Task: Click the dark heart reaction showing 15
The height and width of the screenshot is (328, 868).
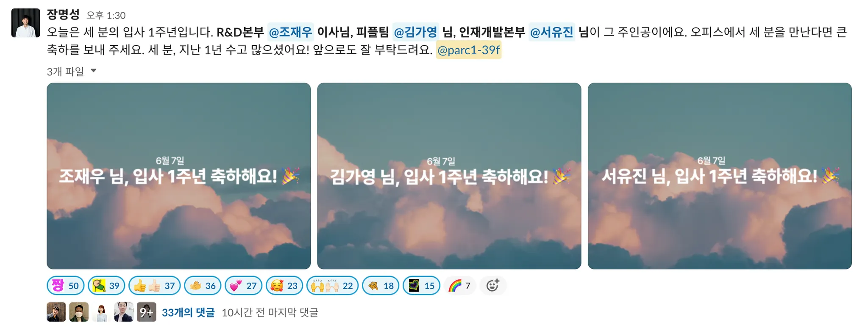Action: pos(422,286)
